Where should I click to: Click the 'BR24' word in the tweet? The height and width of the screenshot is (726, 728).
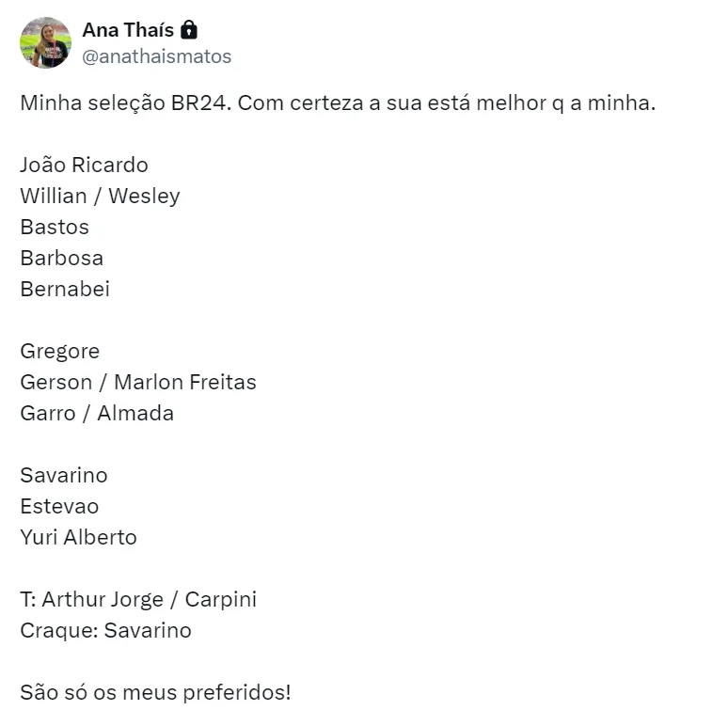coord(198,103)
